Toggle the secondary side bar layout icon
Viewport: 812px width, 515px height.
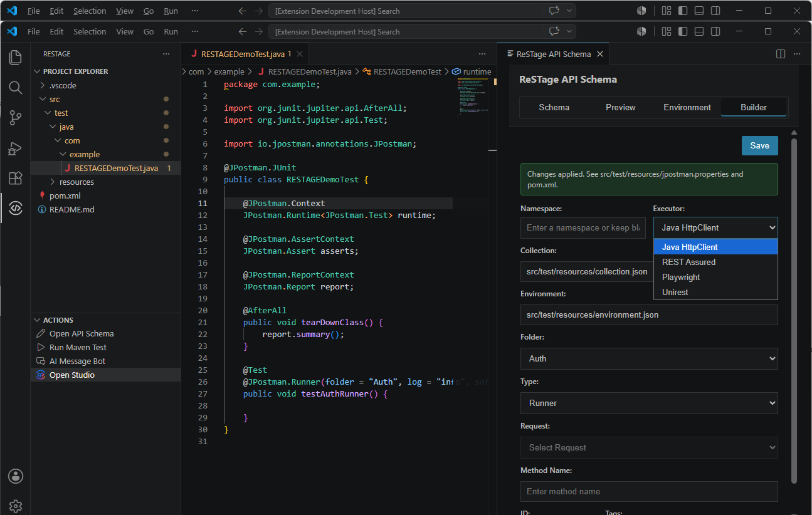[715, 31]
